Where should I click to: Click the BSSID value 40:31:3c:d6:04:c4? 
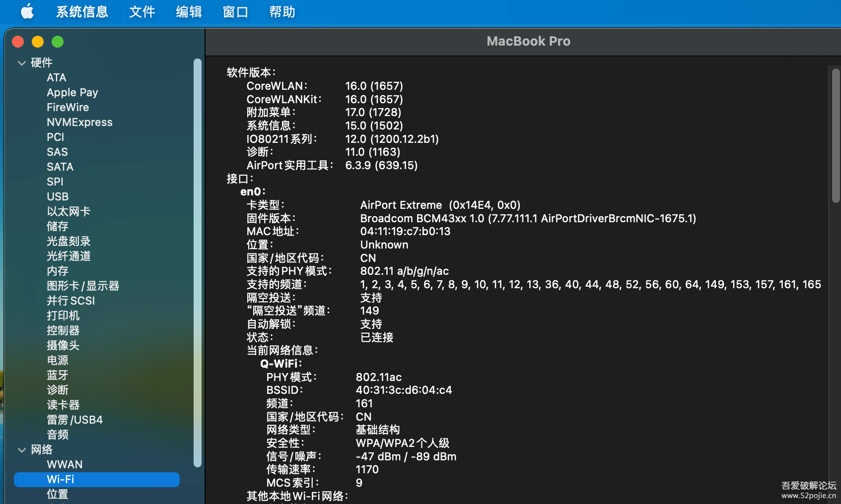[404, 390]
